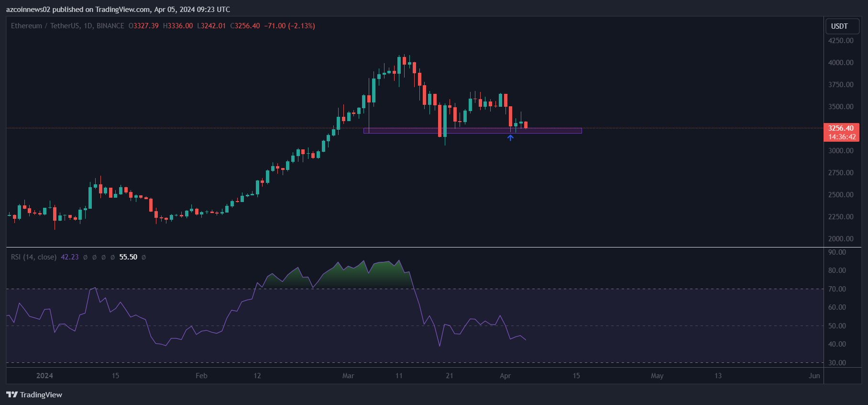The image size is (868, 405).
Task: Click the azcoinnews02 published header text
Action: point(118,10)
